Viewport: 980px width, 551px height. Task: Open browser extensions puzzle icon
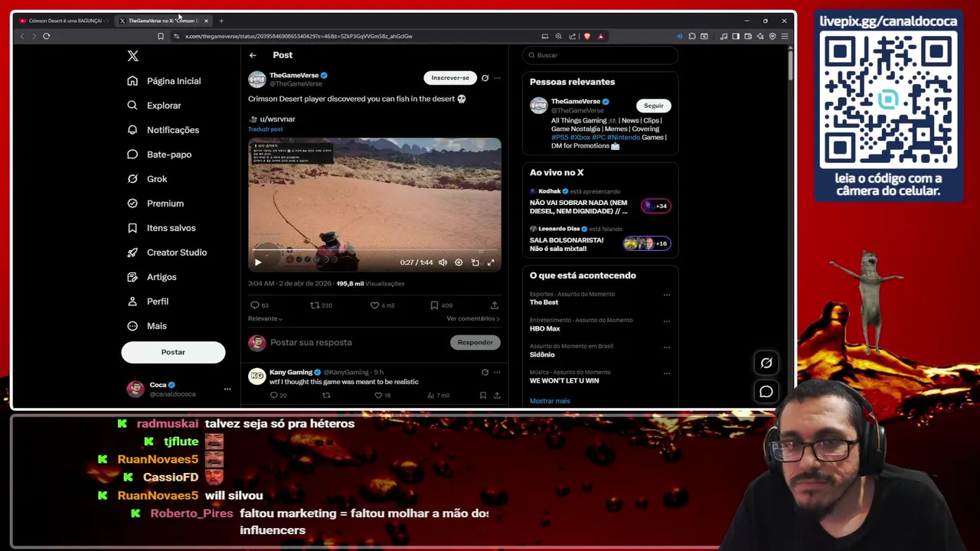click(692, 36)
